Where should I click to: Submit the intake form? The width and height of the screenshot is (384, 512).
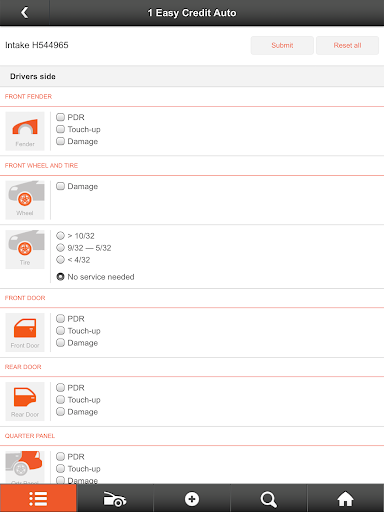(282, 45)
